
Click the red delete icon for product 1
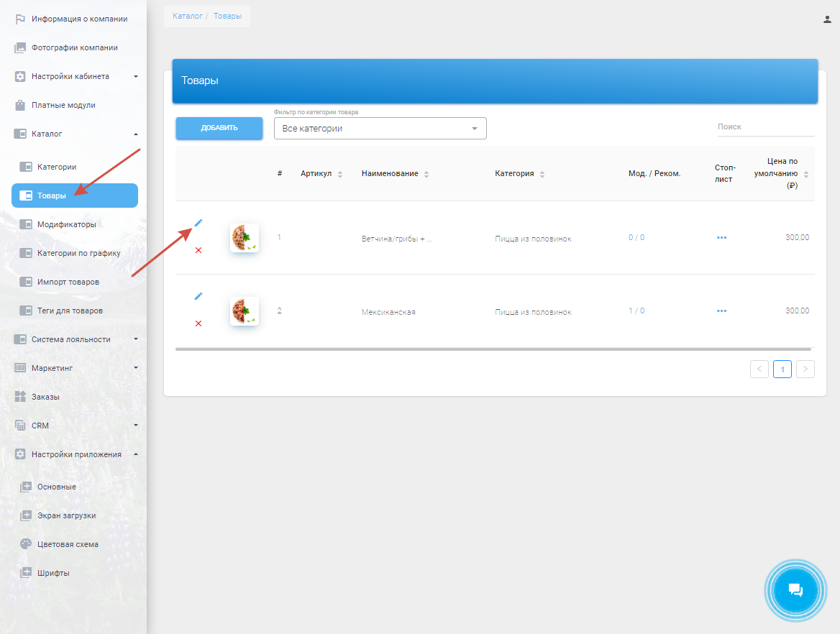pyautogui.click(x=198, y=250)
